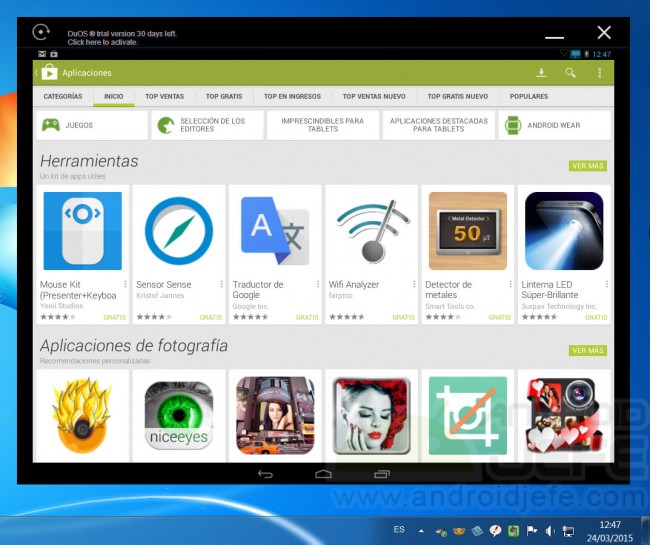Viewport: 650px width, 545px height.
Task: Open the woman with red flowers app icon
Action: click(x=371, y=415)
